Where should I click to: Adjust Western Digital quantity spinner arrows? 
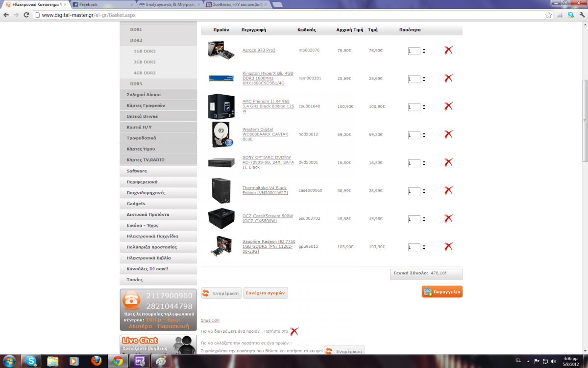click(x=424, y=135)
